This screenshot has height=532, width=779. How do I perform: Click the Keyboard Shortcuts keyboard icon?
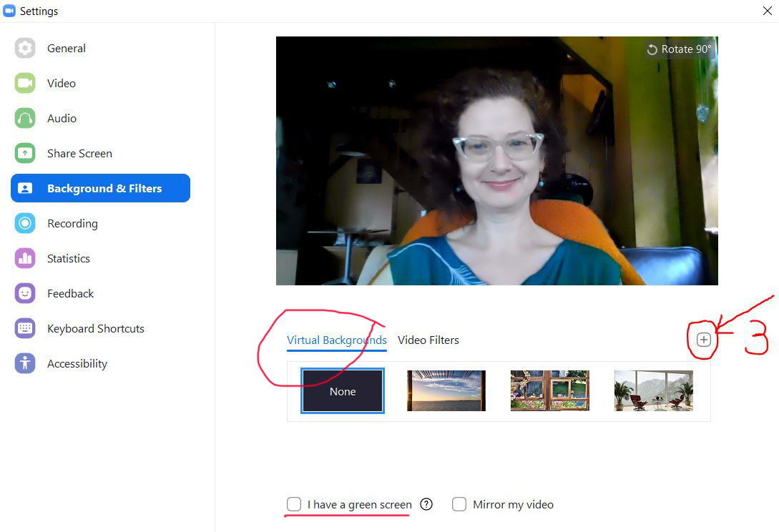coord(25,328)
